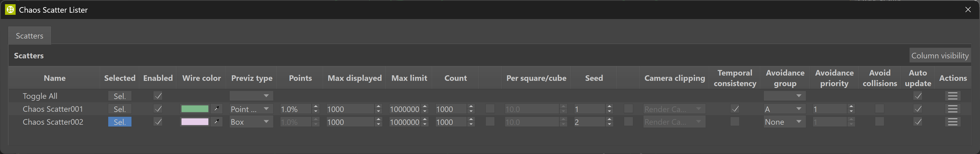Click the Previz type column header
980x154 pixels.
251,78
